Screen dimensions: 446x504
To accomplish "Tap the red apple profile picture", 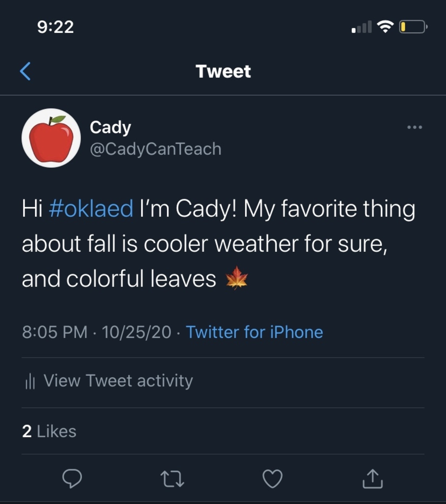I will tap(51, 138).
